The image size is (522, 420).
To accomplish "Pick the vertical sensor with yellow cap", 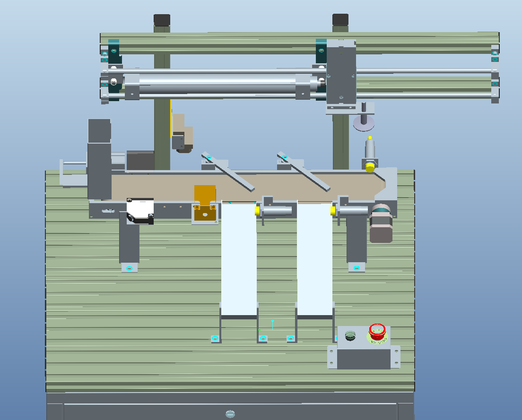I will pos(370,154).
